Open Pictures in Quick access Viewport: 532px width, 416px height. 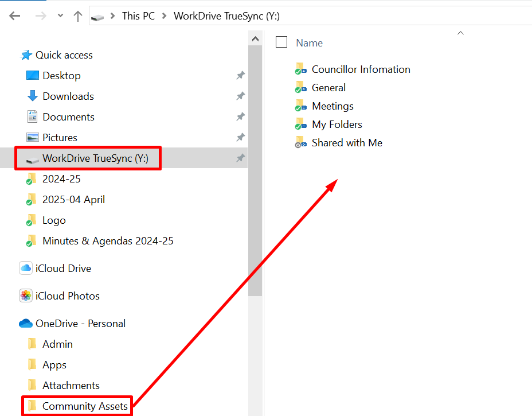(60, 138)
